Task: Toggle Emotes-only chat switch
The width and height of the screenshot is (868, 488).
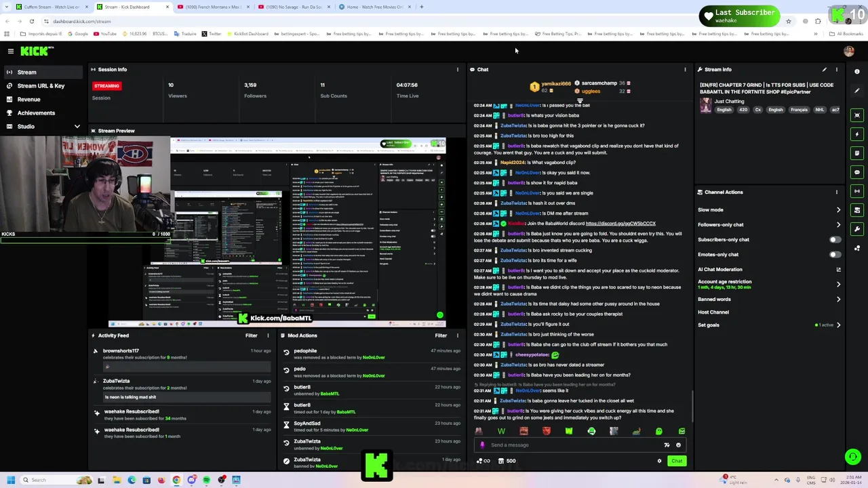Action: coord(835,254)
